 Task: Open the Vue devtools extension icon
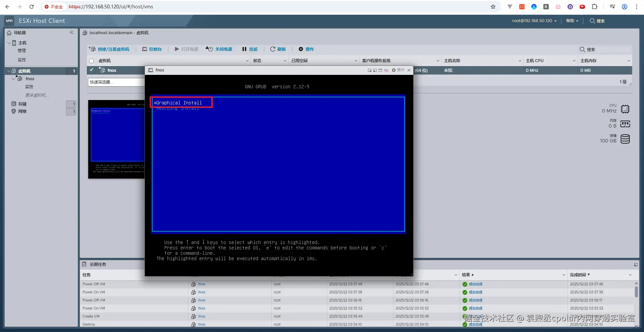(510, 7)
